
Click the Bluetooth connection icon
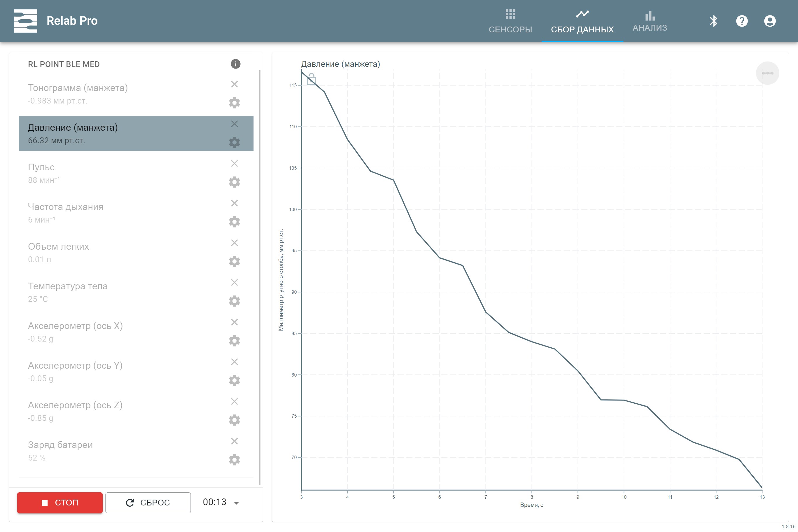pyautogui.click(x=713, y=21)
